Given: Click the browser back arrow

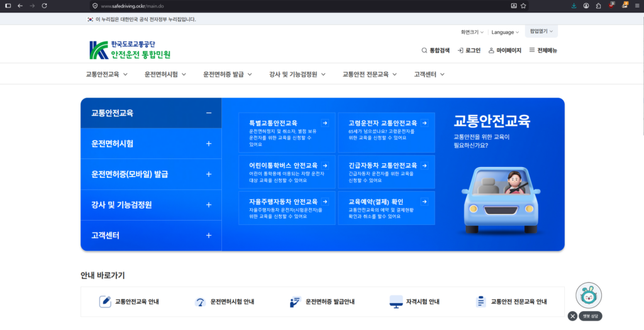Looking at the screenshot, I should [x=19, y=6].
